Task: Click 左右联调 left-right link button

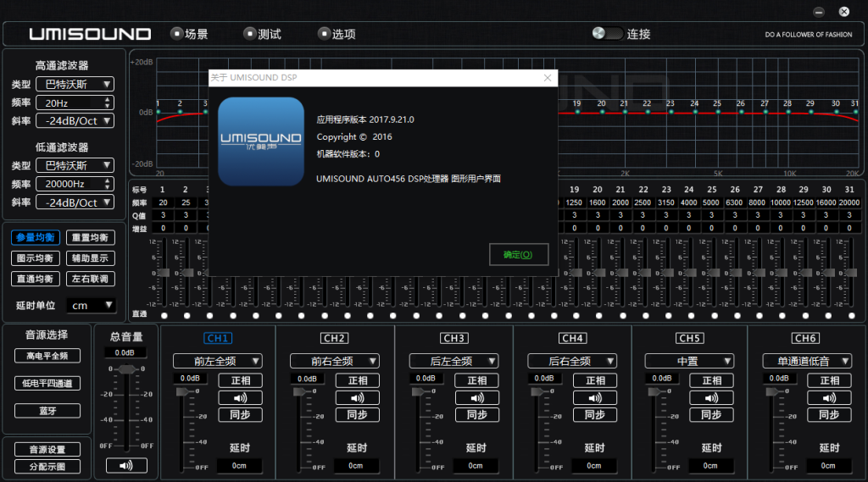Action: [90, 279]
